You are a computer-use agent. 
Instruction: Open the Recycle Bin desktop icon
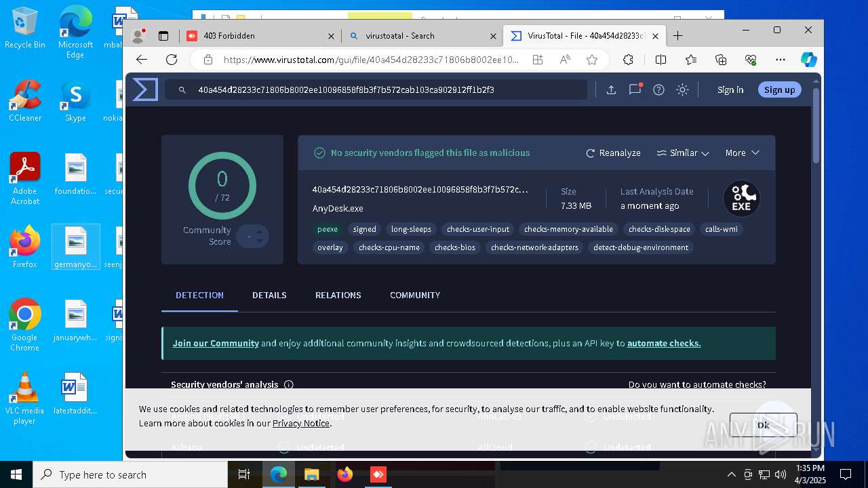click(x=25, y=28)
